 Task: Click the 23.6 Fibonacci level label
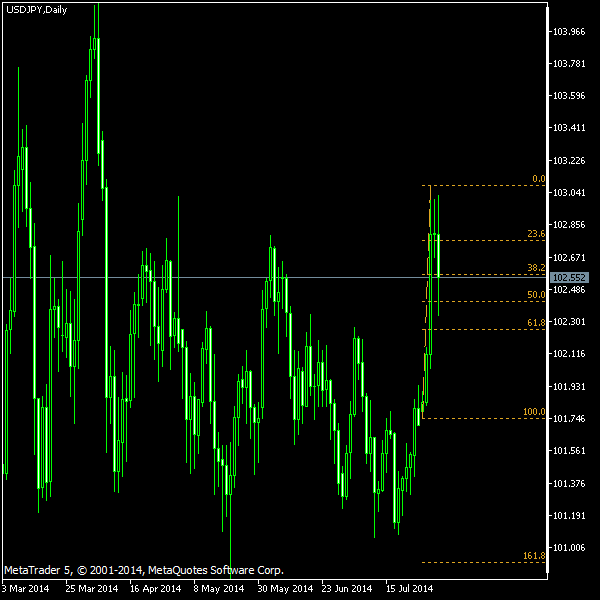point(536,233)
